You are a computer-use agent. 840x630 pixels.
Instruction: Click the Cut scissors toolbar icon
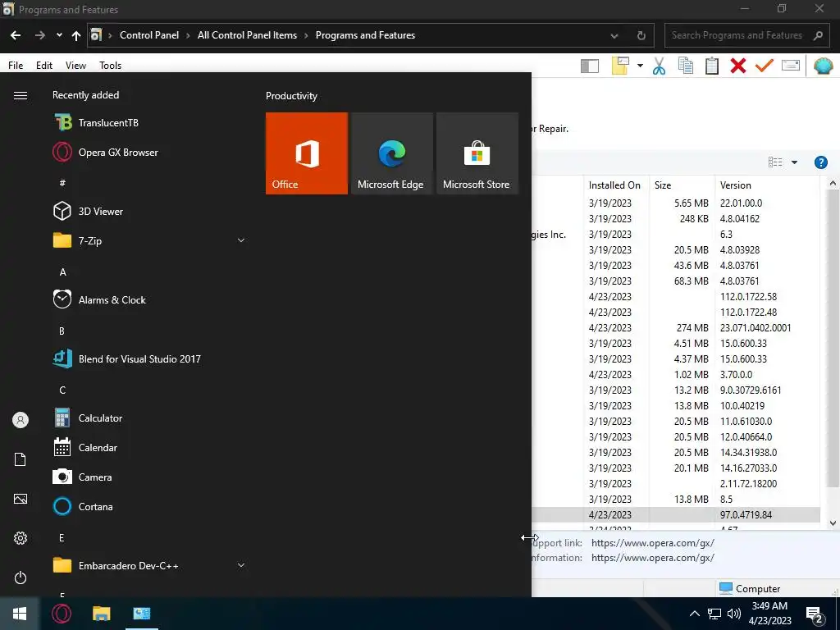[659, 66]
